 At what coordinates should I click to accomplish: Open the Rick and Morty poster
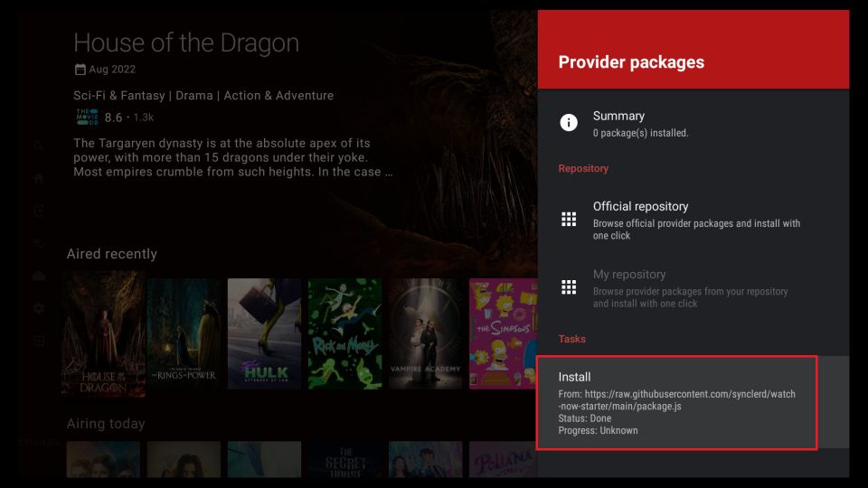click(344, 333)
